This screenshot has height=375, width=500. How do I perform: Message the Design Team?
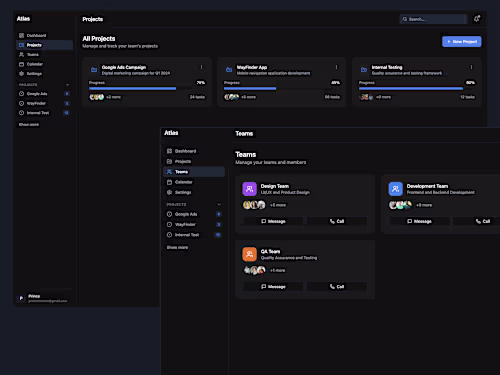coord(273,221)
